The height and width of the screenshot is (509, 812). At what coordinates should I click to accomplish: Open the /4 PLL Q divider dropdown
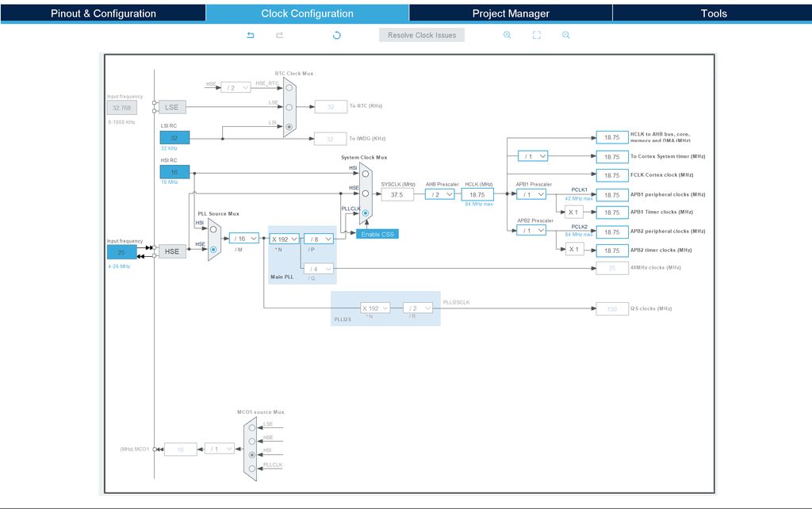tap(319, 270)
